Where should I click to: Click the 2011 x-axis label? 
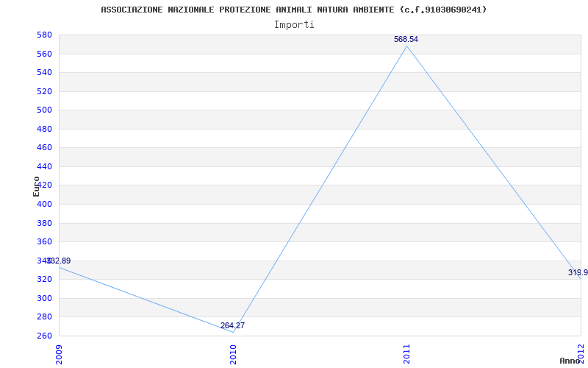point(407,355)
